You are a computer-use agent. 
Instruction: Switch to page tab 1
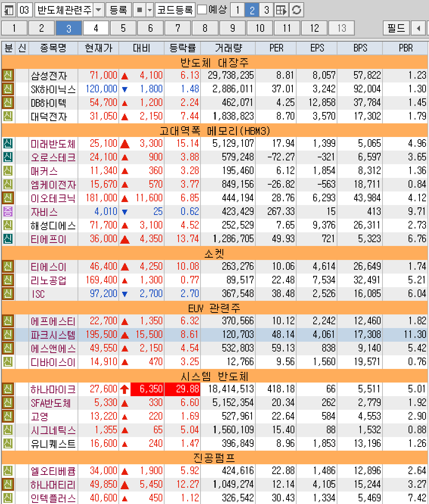[x=14, y=28]
